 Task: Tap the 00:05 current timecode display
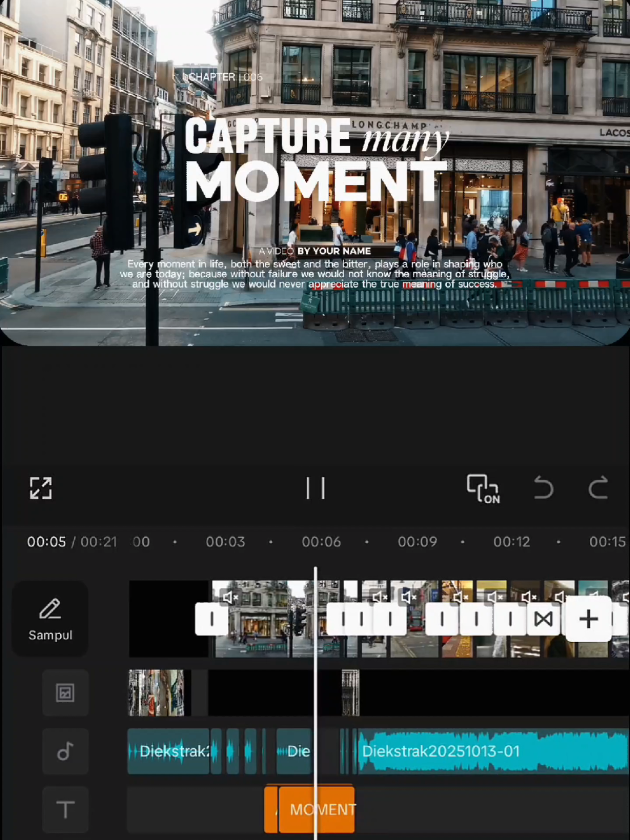click(46, 541)
